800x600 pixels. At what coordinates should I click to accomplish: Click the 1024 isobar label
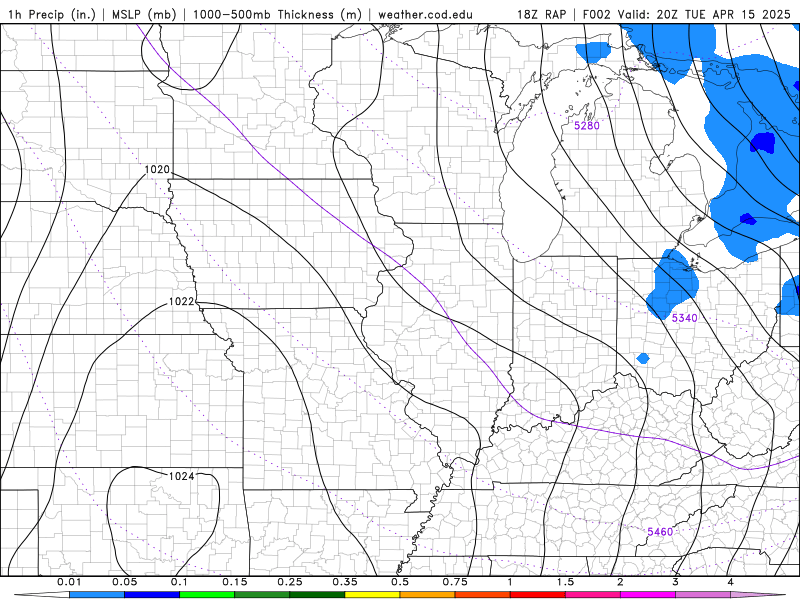182,476
